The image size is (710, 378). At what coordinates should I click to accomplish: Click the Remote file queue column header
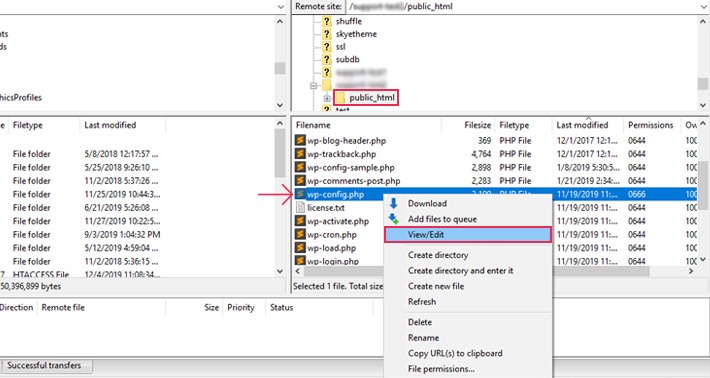click(x=63, y=307)
